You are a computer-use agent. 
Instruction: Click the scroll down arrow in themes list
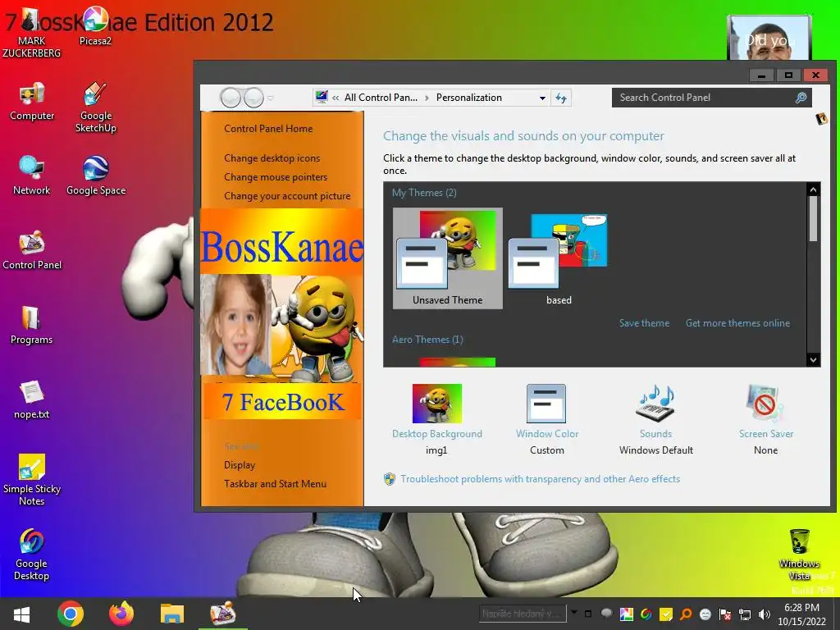click(813, 359)
